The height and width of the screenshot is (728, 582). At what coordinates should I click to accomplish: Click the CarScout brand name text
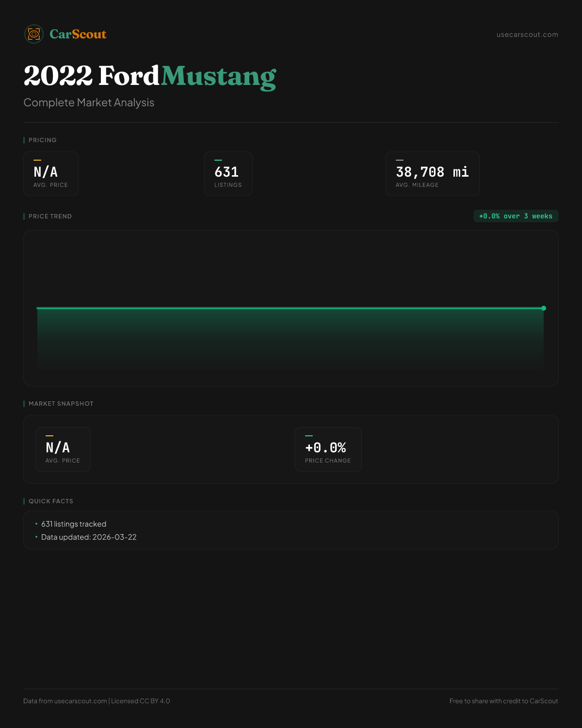(x=78, y=34)
